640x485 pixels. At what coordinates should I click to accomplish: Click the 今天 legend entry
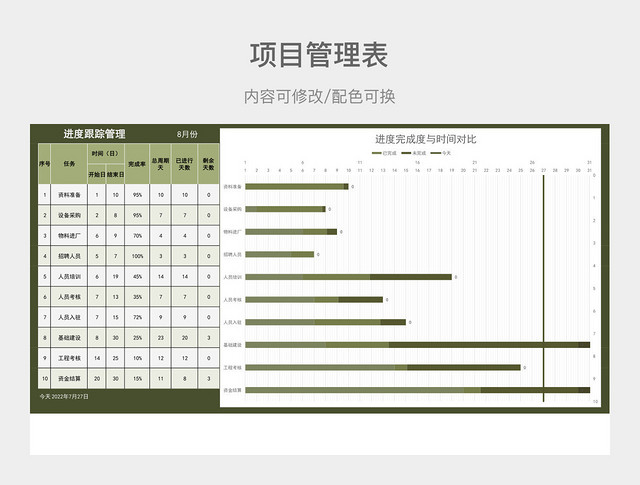click(x=442, y=153)
